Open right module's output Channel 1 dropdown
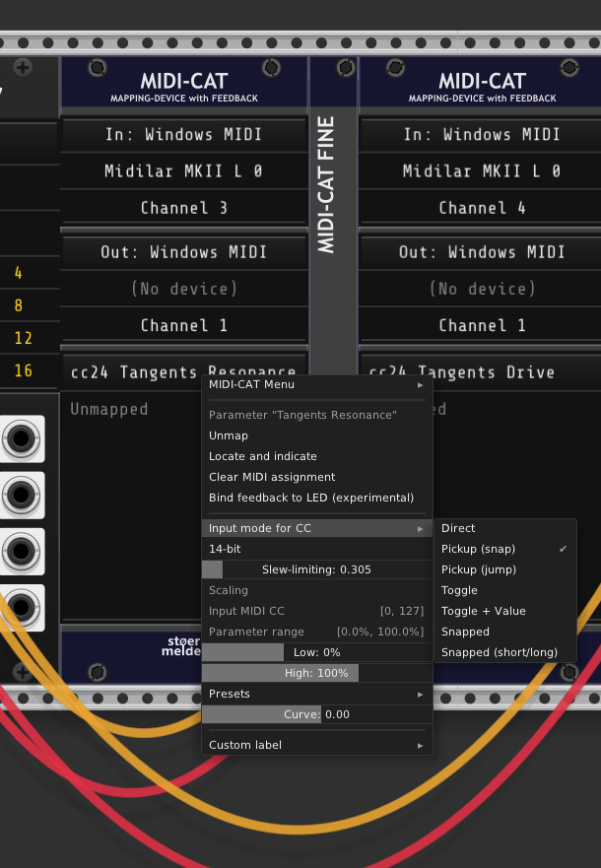 482,325
